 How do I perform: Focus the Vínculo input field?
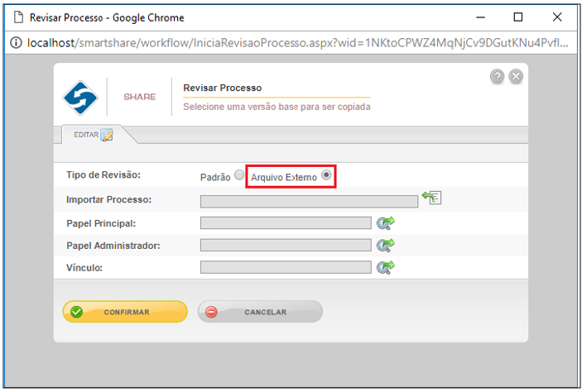point(286,267)
